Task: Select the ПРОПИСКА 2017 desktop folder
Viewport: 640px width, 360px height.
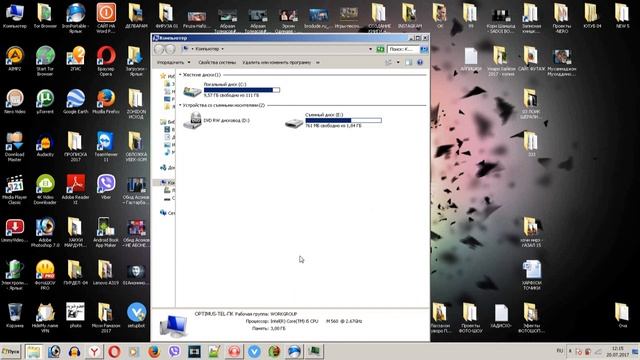Action: pyautogui.click(x=76, y=147)
